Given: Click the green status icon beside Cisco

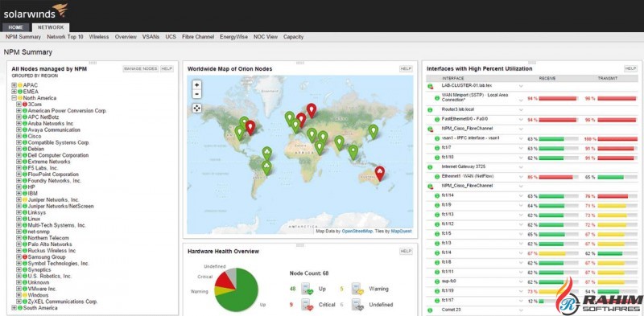Looking at the screenshot, I should [25, 136].
